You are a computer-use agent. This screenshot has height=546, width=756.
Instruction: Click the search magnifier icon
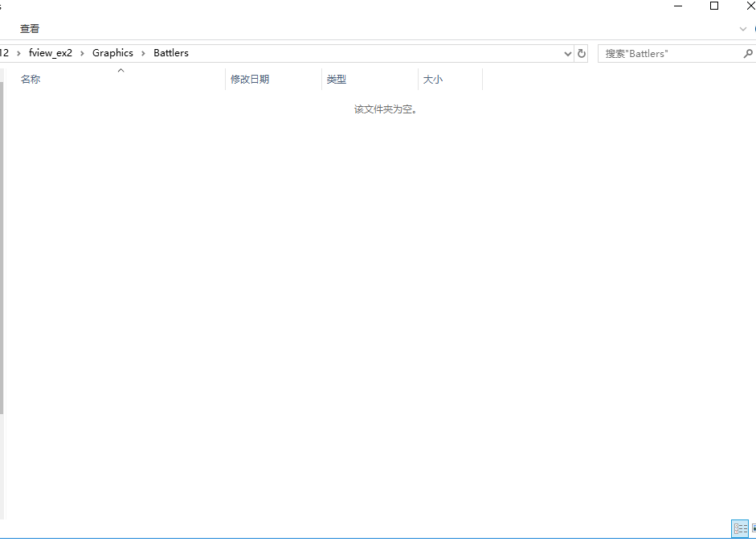748,54
